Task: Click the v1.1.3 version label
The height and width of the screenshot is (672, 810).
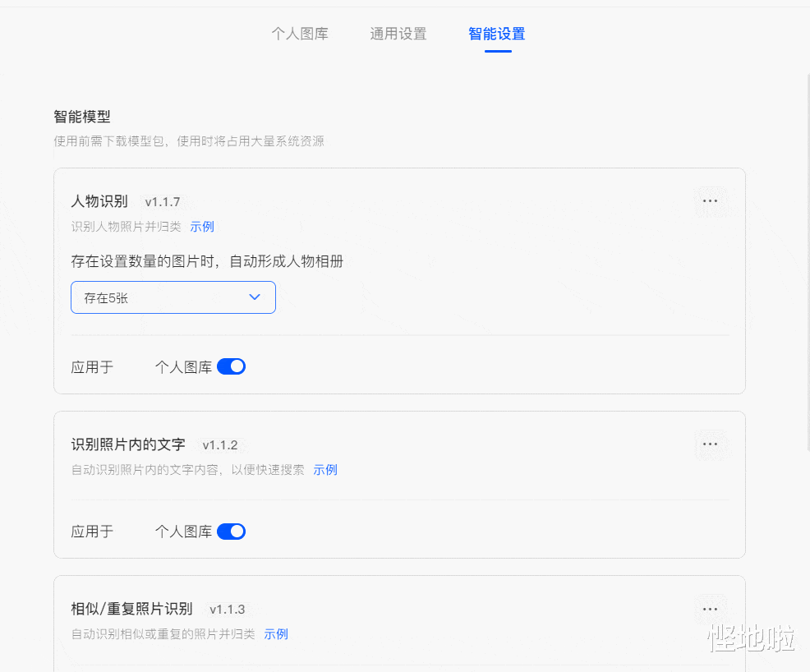Action: tap(228, 610)
